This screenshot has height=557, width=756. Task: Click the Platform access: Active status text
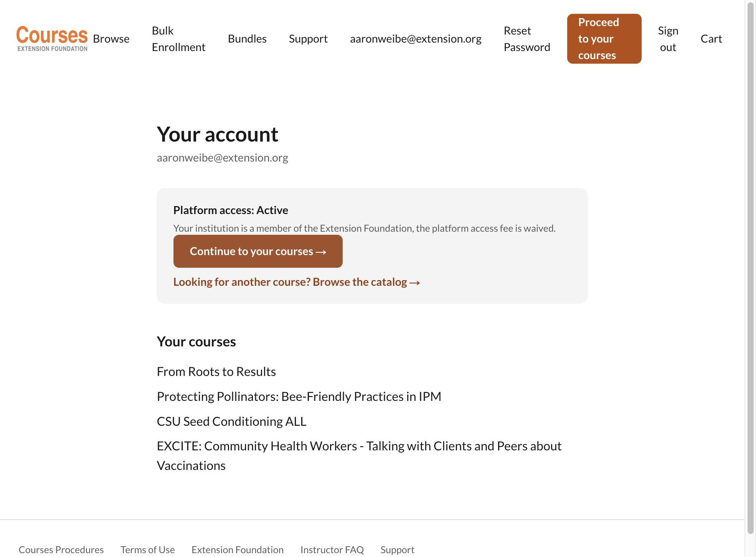tap(231, 210)
